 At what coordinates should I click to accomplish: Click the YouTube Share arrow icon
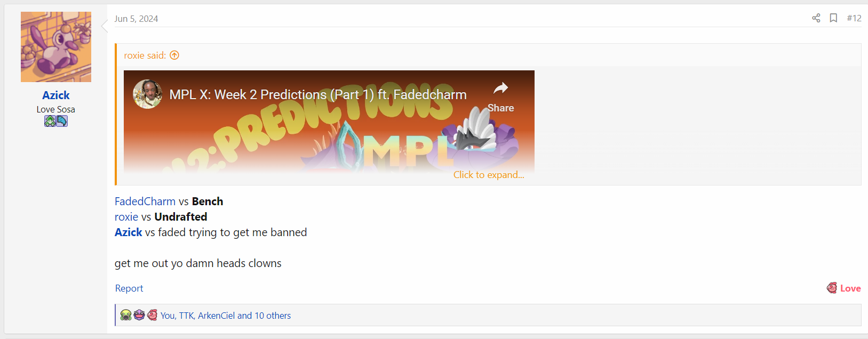pos(500,88)
